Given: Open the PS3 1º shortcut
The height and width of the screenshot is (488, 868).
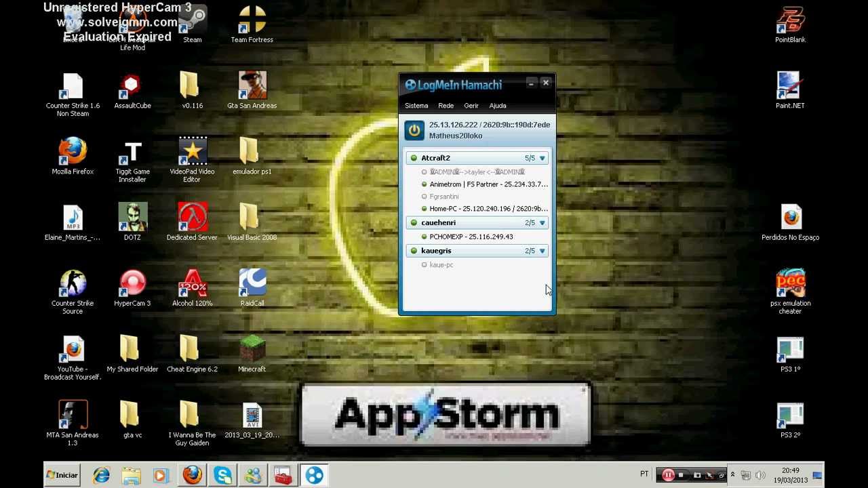Looking at the screenshot, I should coord(790,354).
